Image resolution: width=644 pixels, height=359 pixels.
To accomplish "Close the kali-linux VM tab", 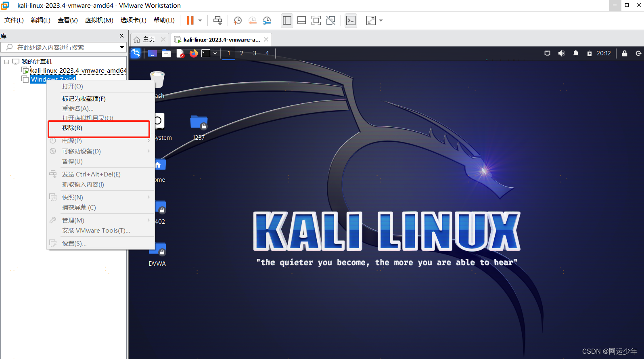I will 266,40.
